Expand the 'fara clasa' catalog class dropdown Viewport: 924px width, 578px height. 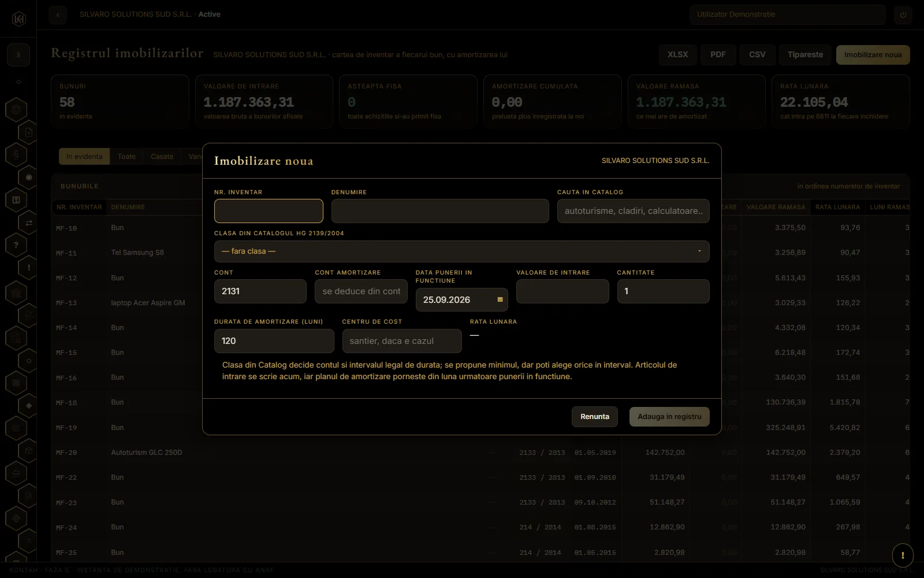click(461, 251)
